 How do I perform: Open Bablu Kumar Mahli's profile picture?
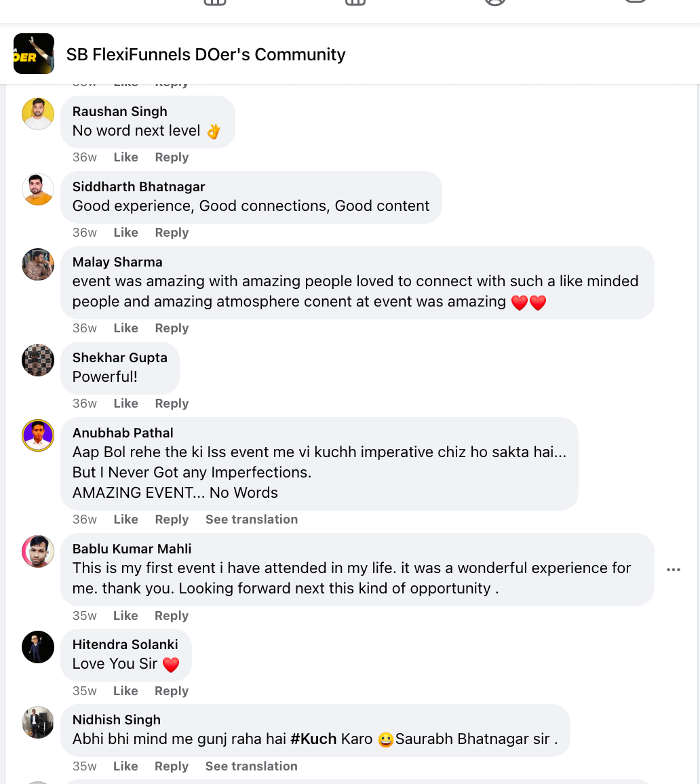click(38, 551)
